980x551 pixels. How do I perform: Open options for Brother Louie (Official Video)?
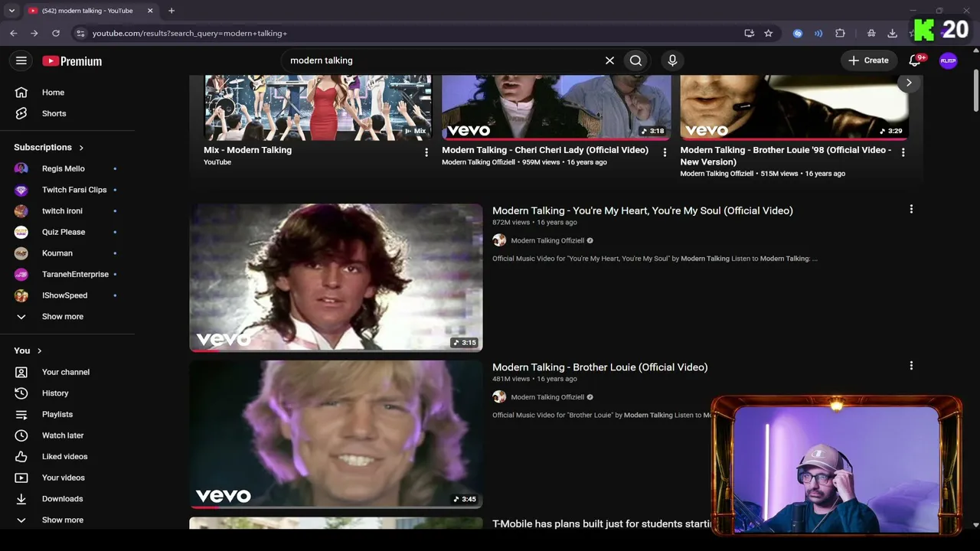[x=911, y=366]
